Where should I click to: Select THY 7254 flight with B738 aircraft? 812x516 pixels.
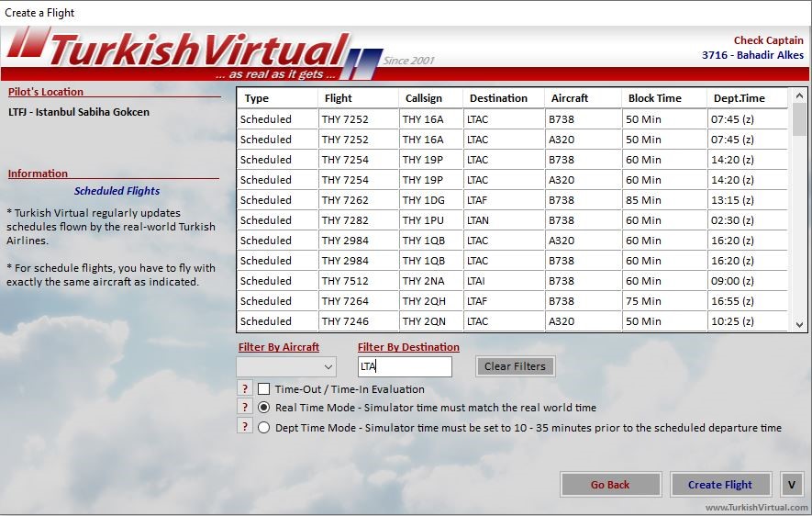[513, 160]
